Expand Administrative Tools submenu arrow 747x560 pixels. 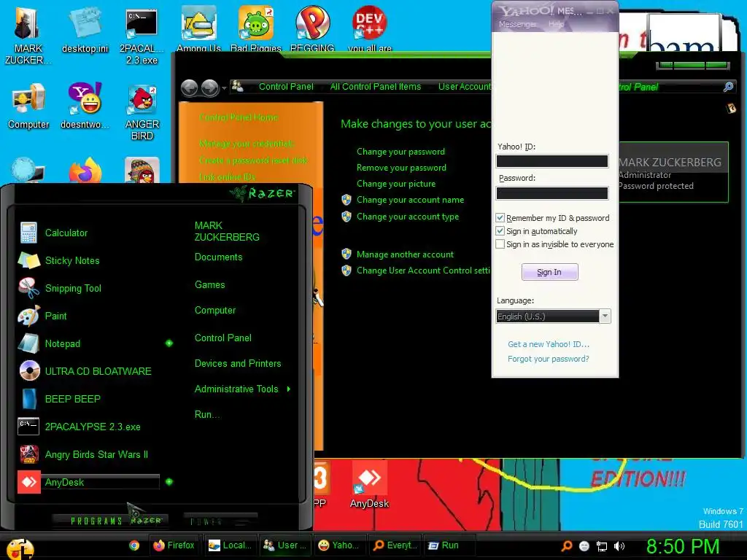(x=289, y=389)
